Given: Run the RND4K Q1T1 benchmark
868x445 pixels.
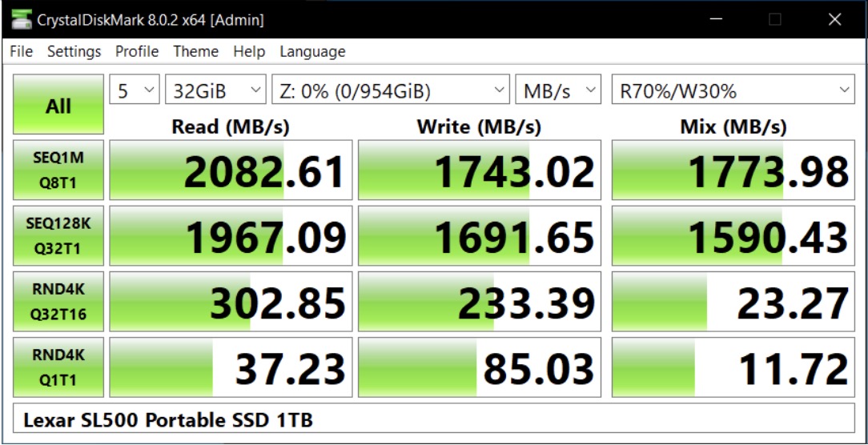Looking at the screenshot, I should click(x=58, y=367).
